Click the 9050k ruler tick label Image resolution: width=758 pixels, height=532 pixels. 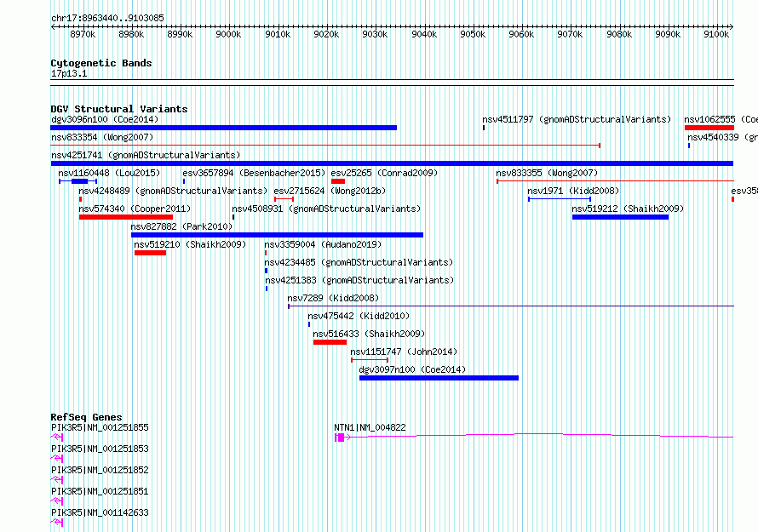(473, 34)
